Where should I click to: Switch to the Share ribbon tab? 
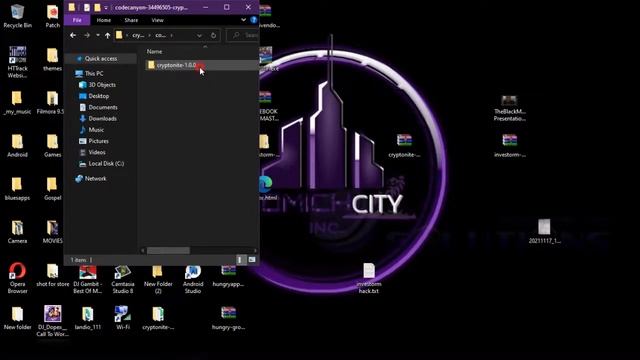pyautogui.click(x=131, y=20)
